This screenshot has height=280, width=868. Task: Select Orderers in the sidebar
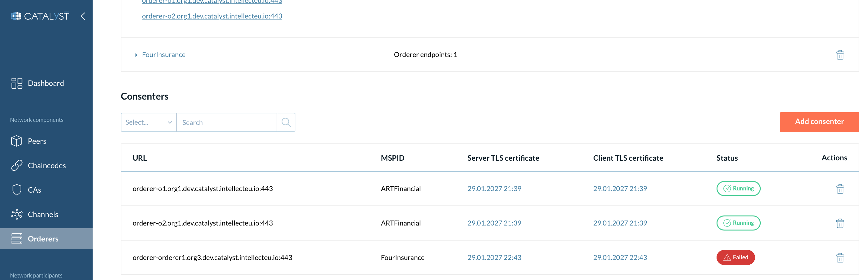coord(43,239)
